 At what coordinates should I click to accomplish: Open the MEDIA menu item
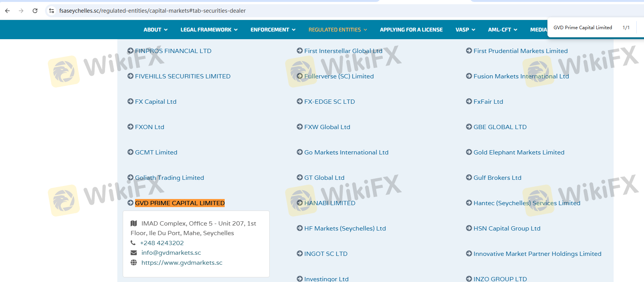(x=538, y=30)
